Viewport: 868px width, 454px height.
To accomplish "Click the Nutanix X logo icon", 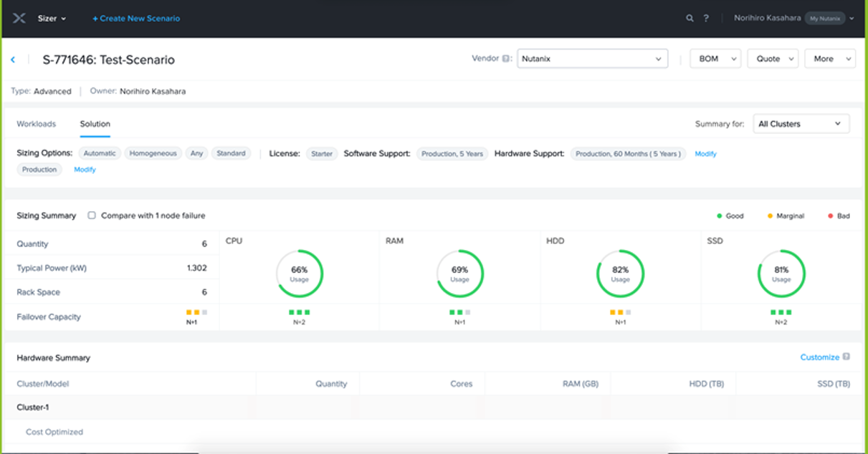I will click(19, 18).
